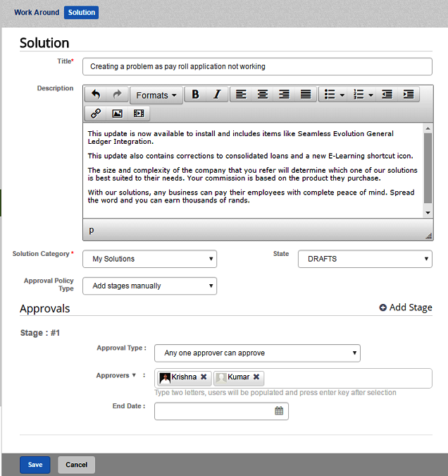Insert a bullet list
The image size is (448, 476).
click(330, 94)
